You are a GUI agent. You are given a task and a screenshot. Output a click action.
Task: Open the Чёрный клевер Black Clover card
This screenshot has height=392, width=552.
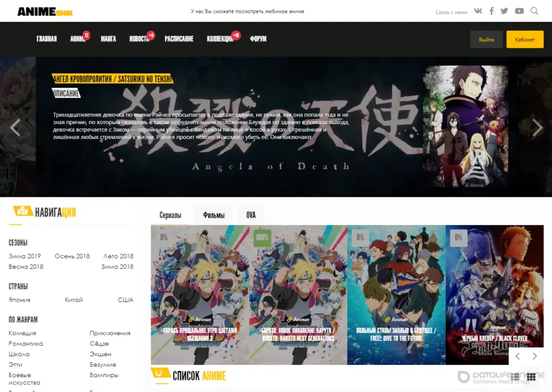coord(495,294)
